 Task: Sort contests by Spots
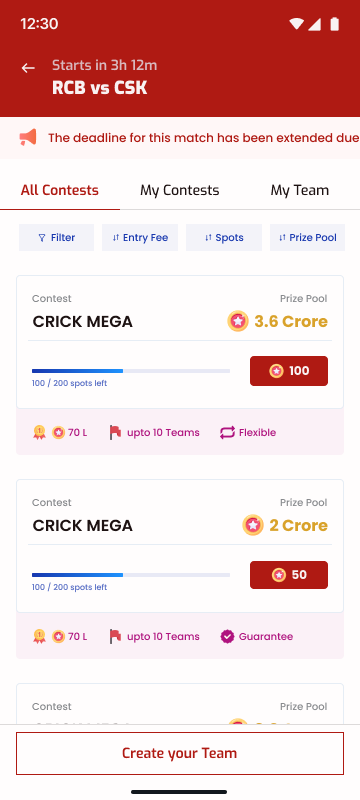(224, 238)
